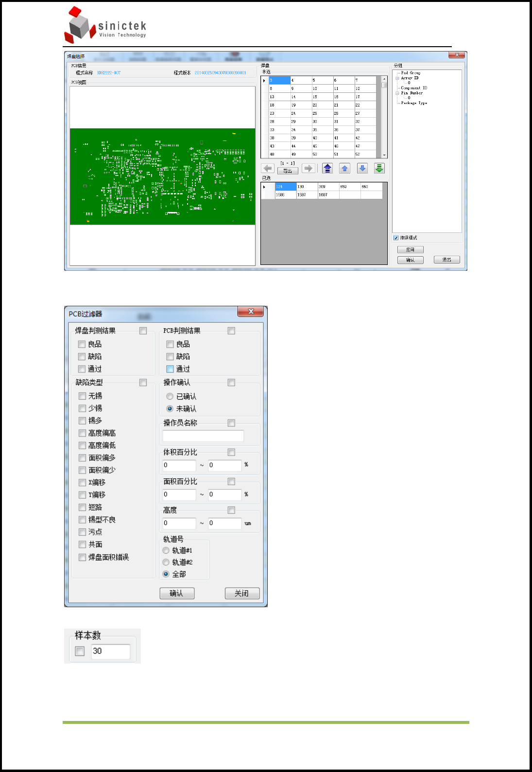The image size is (532, 772).
Task: Select Pad Group in the 分组 tree
Action: click(x=411, y=73)
